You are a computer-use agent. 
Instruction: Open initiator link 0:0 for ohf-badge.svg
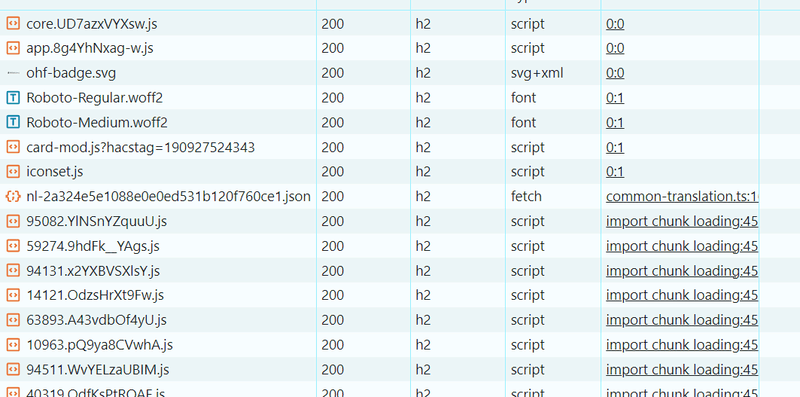(615, 73)
